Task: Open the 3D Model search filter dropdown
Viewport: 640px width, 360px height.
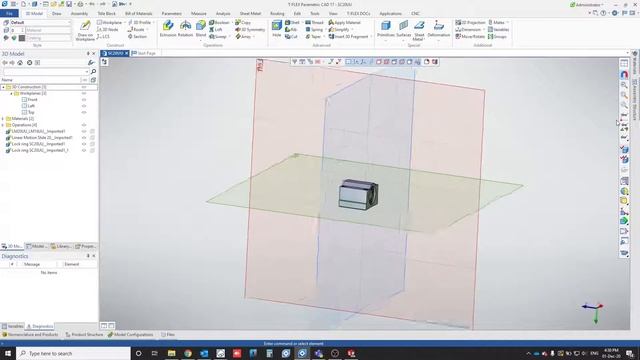Action: [x=86, y=71]
